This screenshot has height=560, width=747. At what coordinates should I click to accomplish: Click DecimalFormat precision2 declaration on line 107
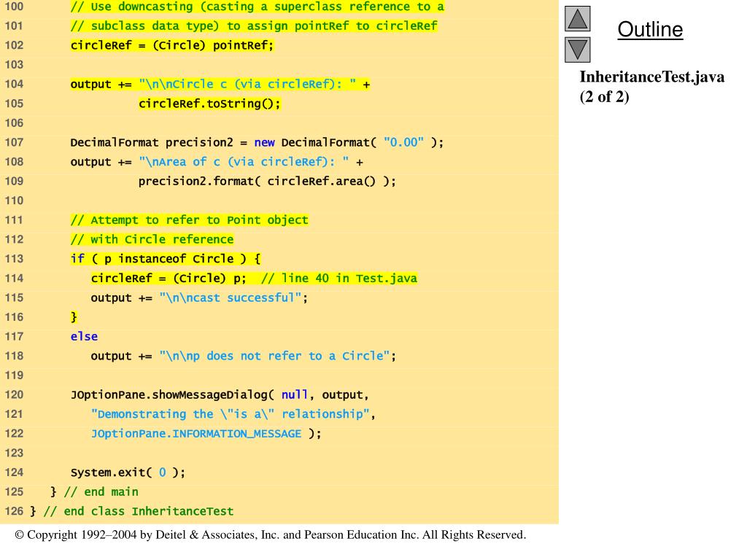point(257,142)
